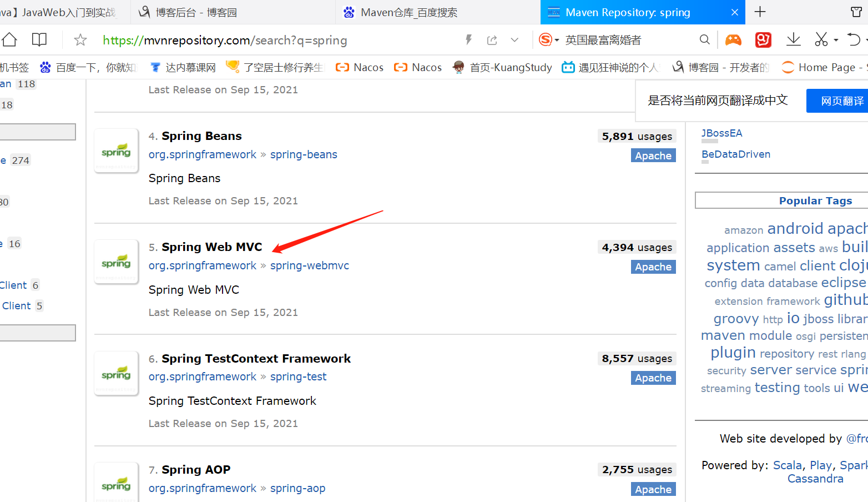Click the android tag in Popular Tags
The width and height of the screenshot is (868, 502).
pos(795,228)
